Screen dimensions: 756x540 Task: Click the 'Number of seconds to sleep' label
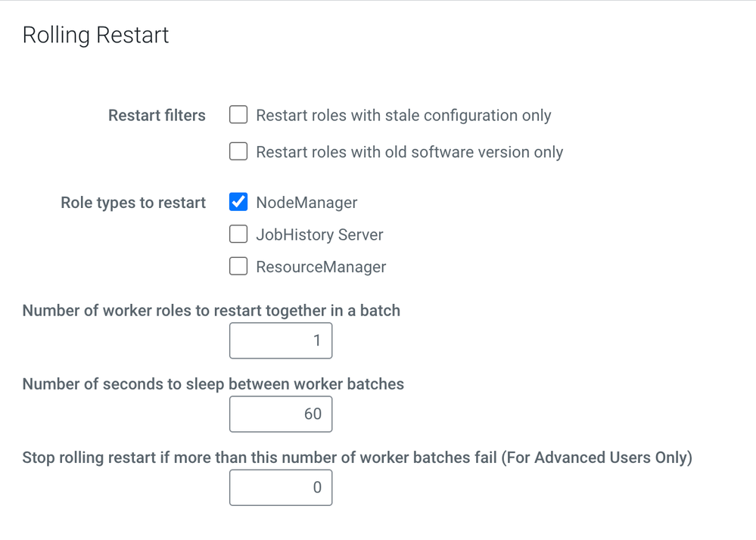click(x=213, y=384)
